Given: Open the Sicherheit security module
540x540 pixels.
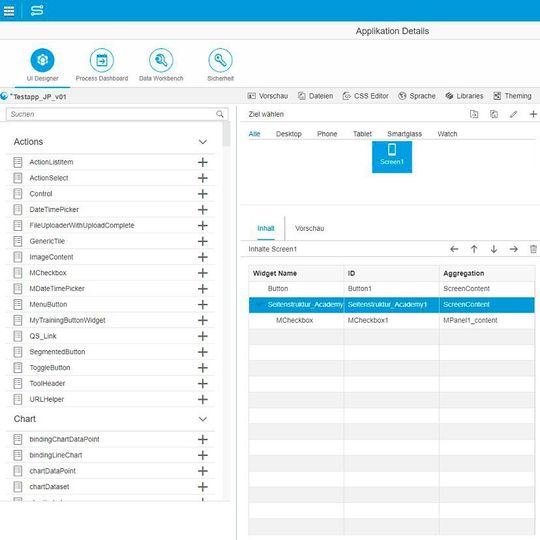Looking at the screenshot, I should [x=220, y=65].
